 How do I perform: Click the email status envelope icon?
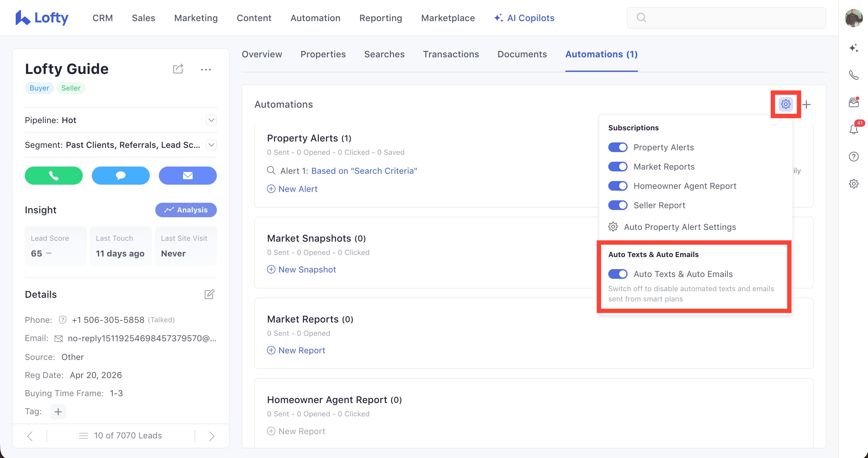click(59, 339)
